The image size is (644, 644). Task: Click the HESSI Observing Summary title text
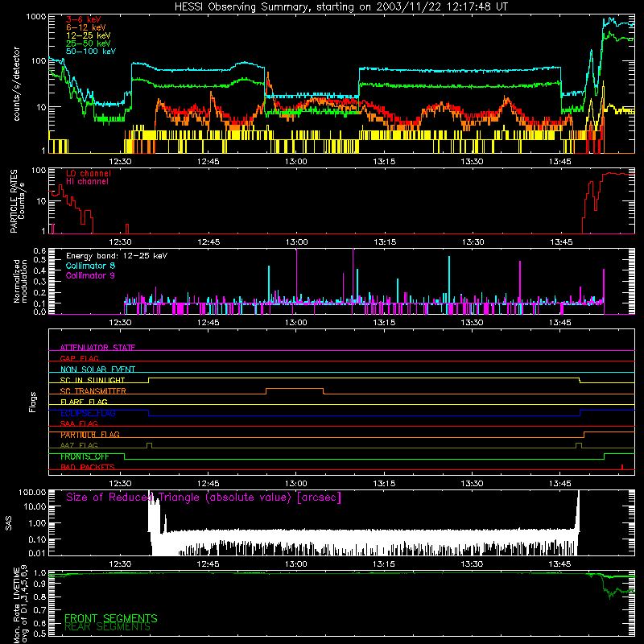pyautogui.click(x=341, y=7)
